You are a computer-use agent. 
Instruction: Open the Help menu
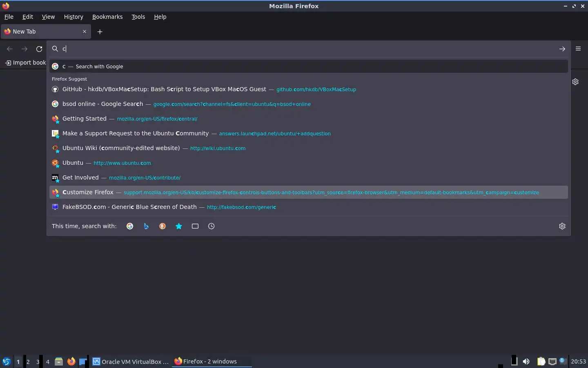tap(160, 17)
